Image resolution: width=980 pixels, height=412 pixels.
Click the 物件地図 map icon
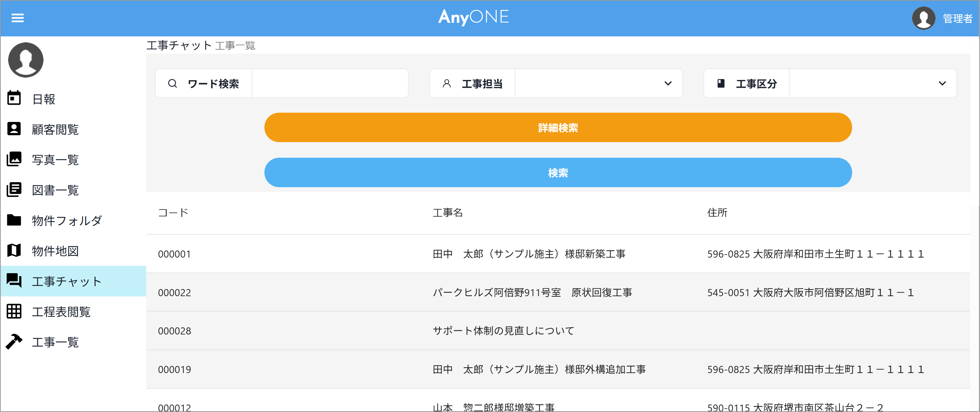click(14, 250)
